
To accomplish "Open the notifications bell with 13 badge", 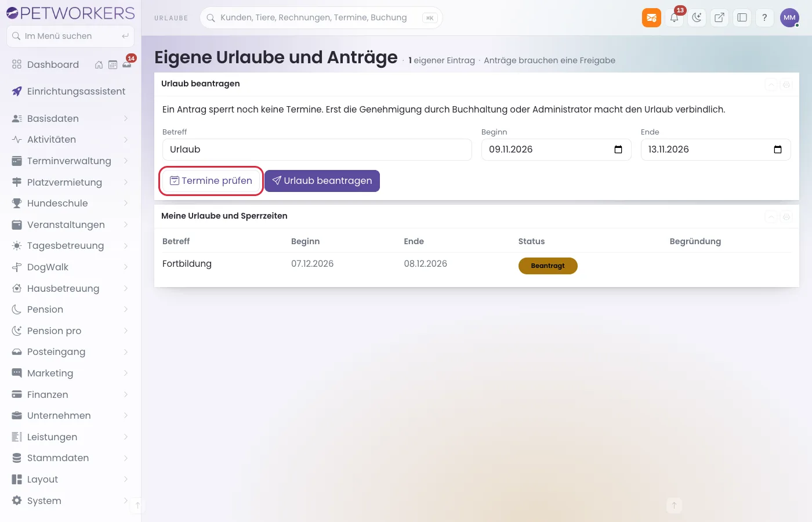I will [x=675, y=17].
